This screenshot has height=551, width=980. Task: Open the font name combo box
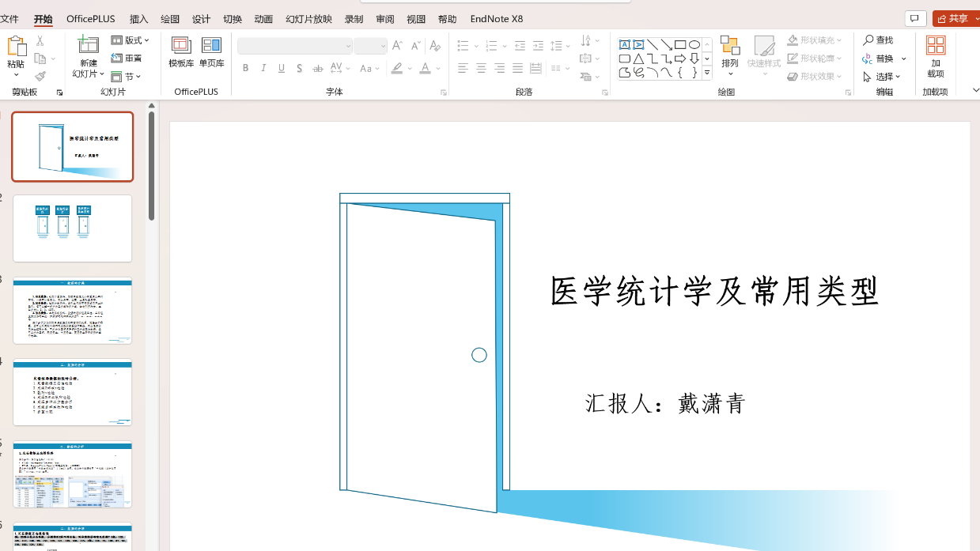click(295, 46)
